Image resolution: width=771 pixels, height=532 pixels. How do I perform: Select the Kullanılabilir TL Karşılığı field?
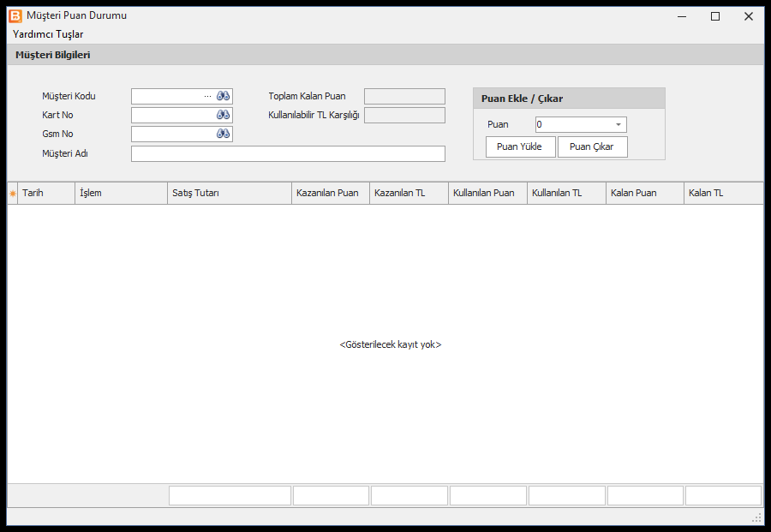404,116
